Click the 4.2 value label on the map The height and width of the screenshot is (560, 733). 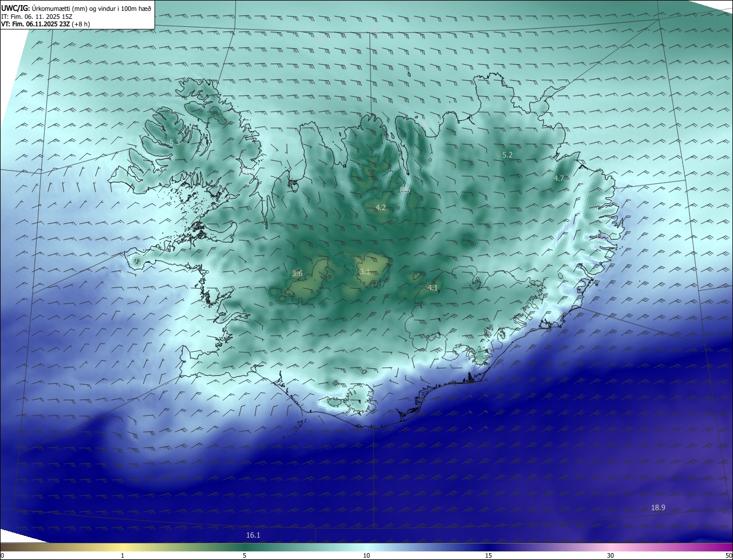(x=381, y=207)
